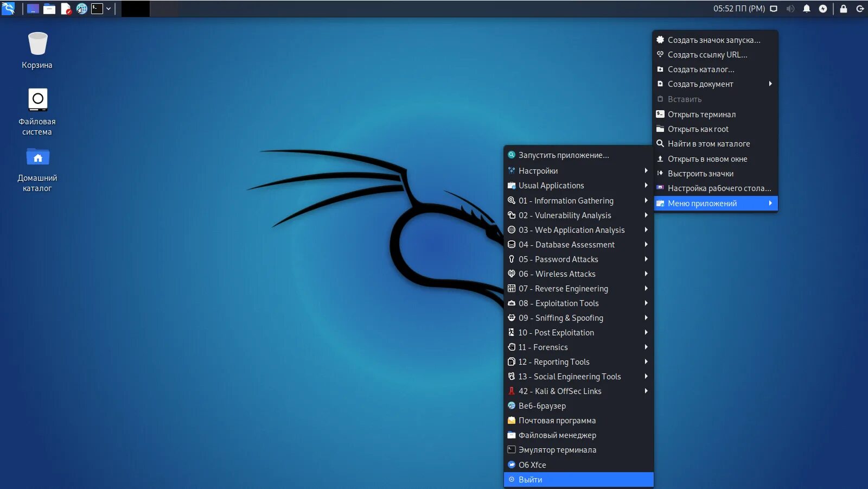Open Настройка рабочего стола... desktop settings
This screenshot has width=868, height=489.
click(x=716, y=188)
